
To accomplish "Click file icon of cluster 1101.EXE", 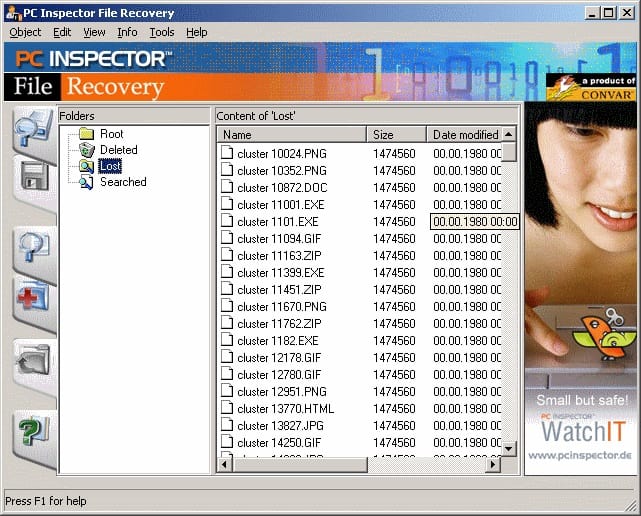I will (227, 221).
